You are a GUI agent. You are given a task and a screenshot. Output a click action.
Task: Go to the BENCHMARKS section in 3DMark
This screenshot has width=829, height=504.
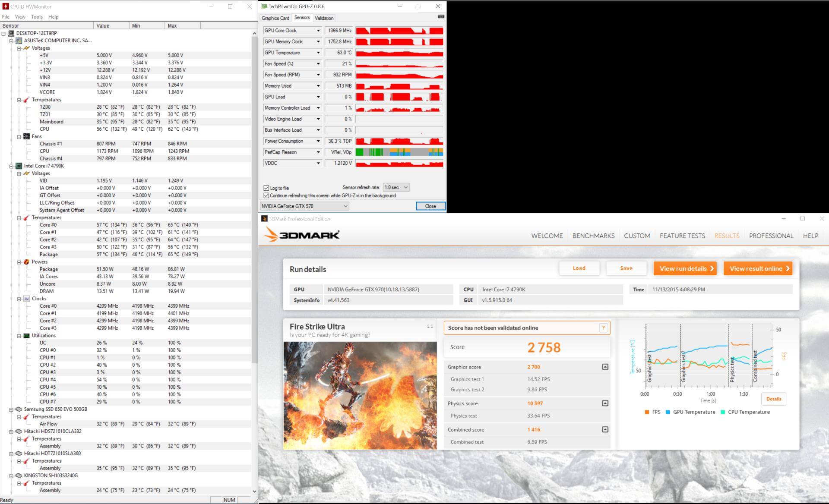[593, 236]
